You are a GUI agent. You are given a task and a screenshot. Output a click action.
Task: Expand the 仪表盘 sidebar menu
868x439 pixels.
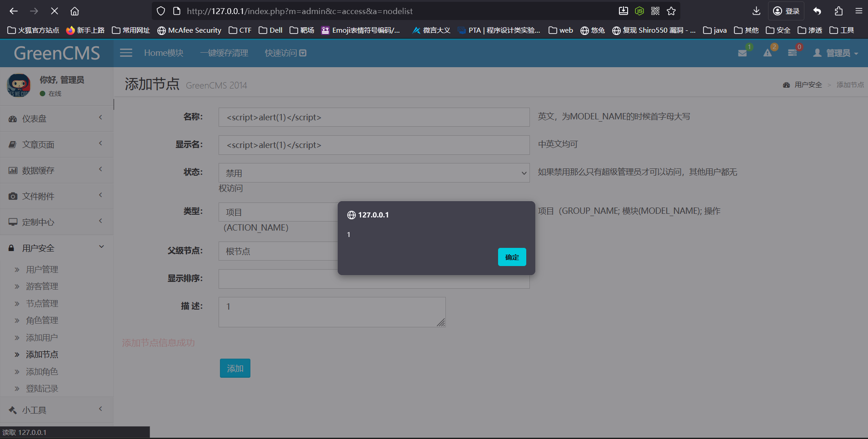(x=56, y=118)
